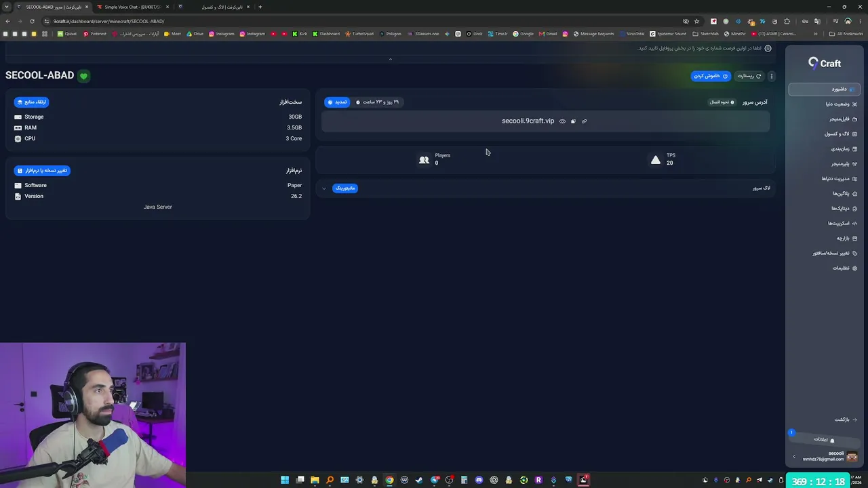Click the link icon beside server address

pyautogui.click(x=584, y=121)
